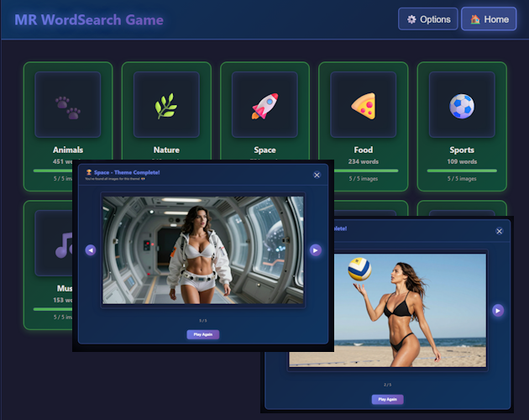Show next image in the volleyball popup
The height and width of the screenshot is (420, 529).
coord(498,310)
